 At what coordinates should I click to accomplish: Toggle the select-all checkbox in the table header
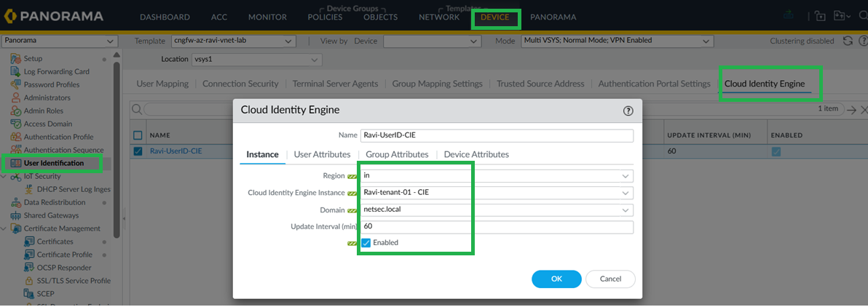pos(138,135)
